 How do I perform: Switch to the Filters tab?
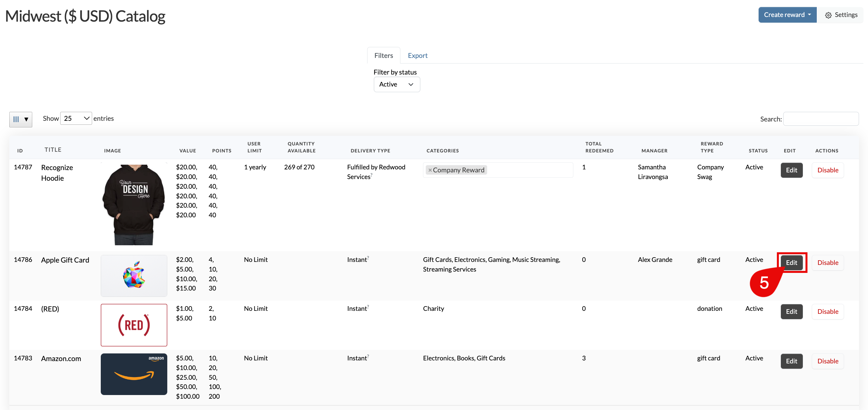383,55
